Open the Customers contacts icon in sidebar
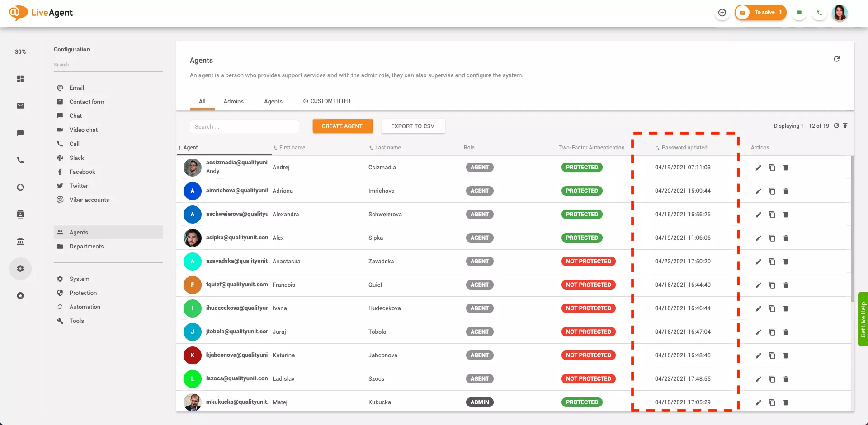 point(20,214)
